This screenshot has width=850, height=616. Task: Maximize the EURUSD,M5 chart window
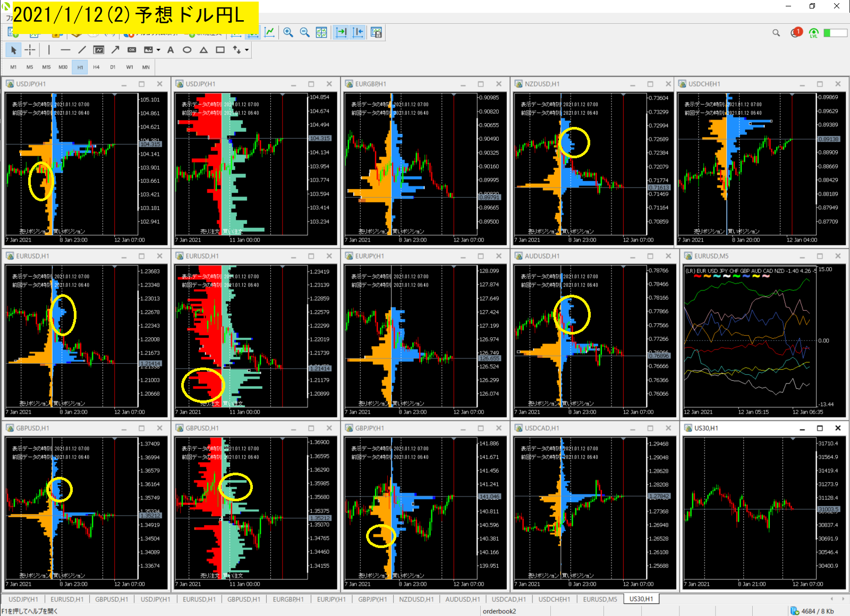click(x=820, y=256)
